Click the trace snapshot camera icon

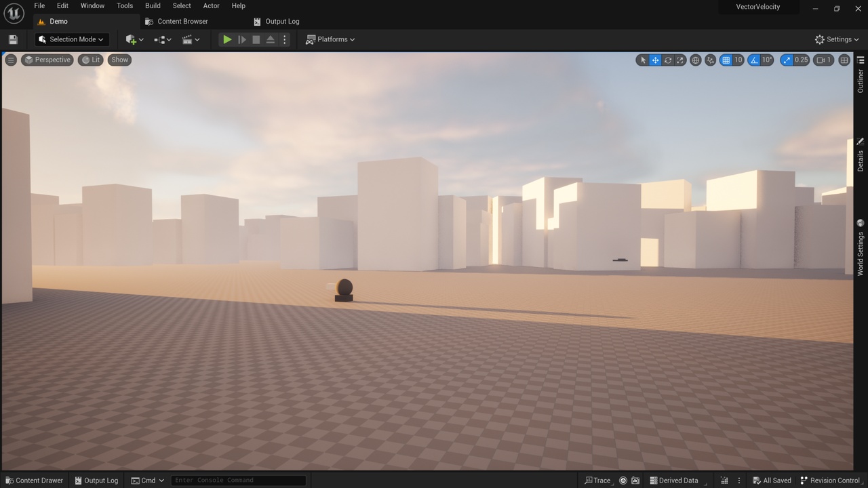tap(635, 481)
